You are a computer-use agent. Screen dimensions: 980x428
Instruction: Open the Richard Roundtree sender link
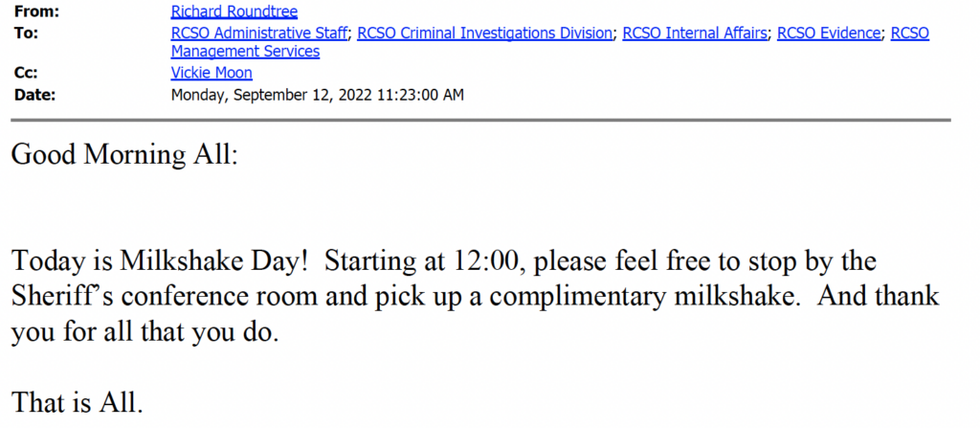pos(234,12)
